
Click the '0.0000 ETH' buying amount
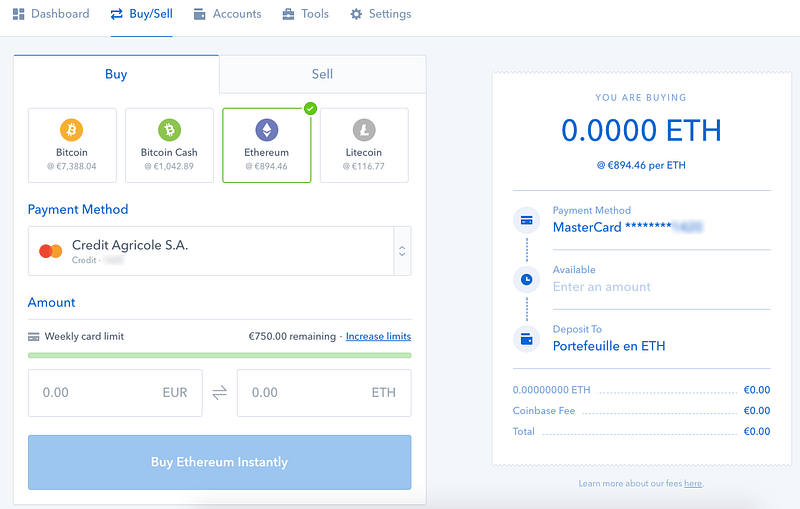tap(641, 131)
